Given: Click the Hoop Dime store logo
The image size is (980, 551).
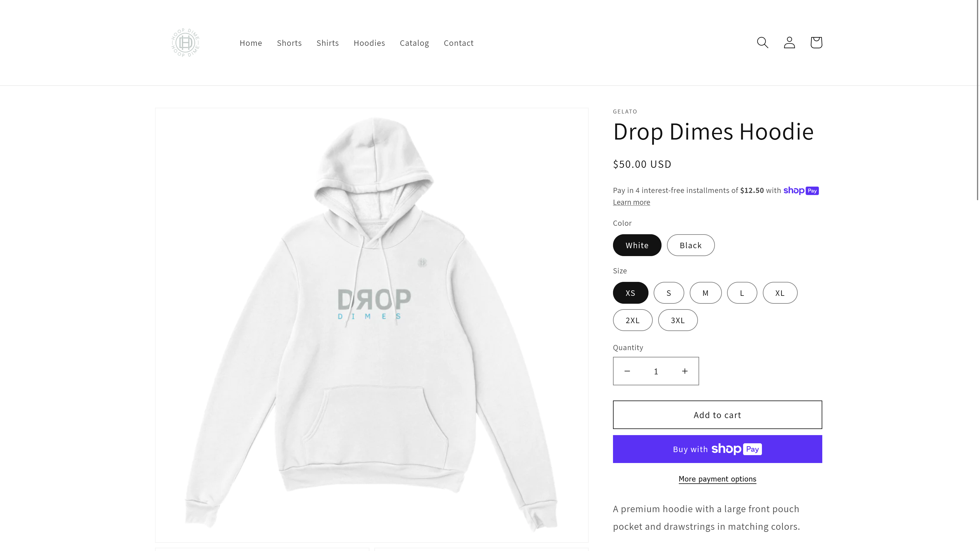Looking at the screenshot, I should 185,42.
